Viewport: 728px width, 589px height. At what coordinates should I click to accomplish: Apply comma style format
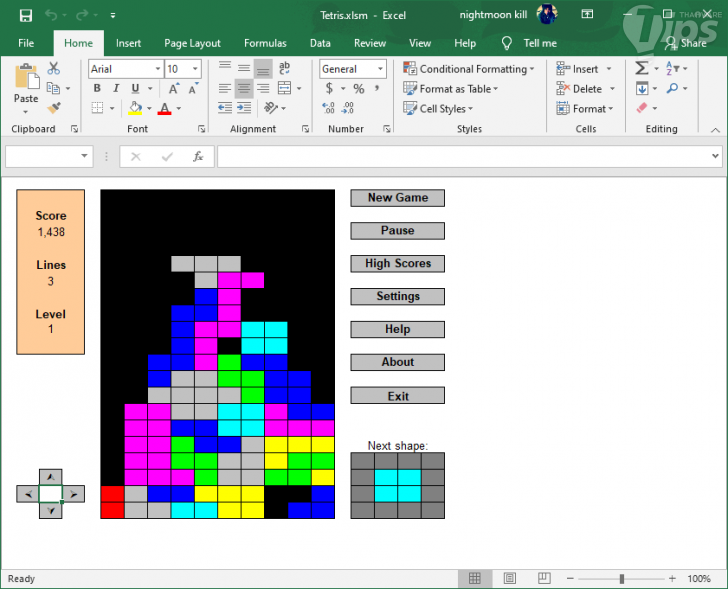(377, 88)
